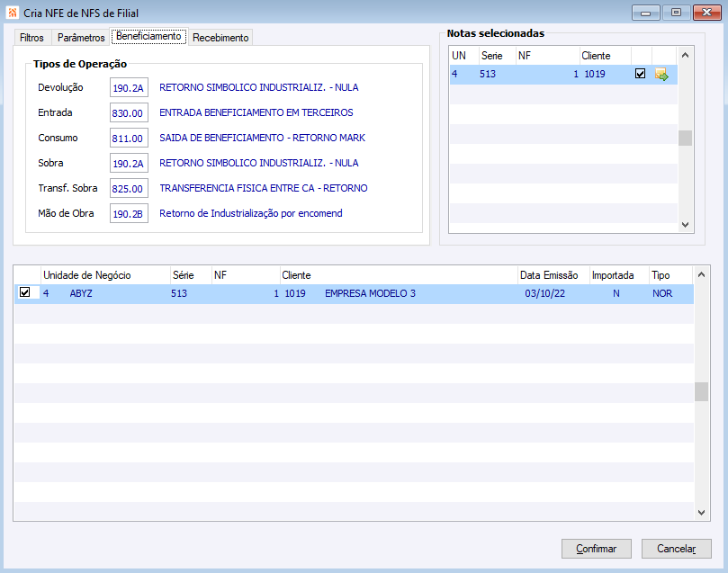Click the Unidade de Negócio column header
Screen dimensions: 728x573
[x=106, y=275]
